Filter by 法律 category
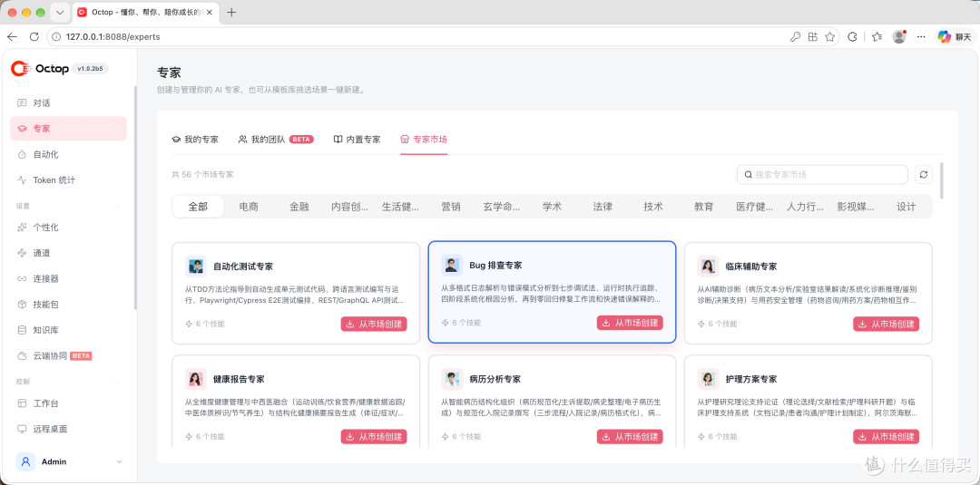The width and height of the screenshot is (980, 485). 603,207
